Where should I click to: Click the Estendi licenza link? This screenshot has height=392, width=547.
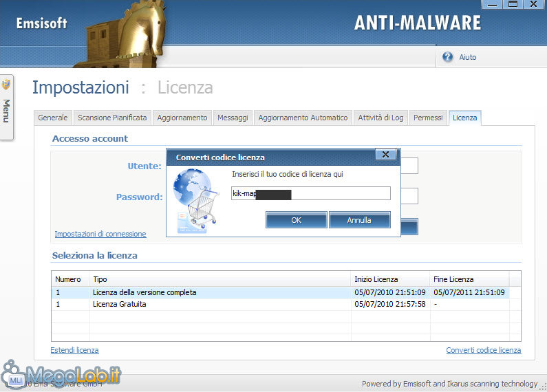[75, 350]
